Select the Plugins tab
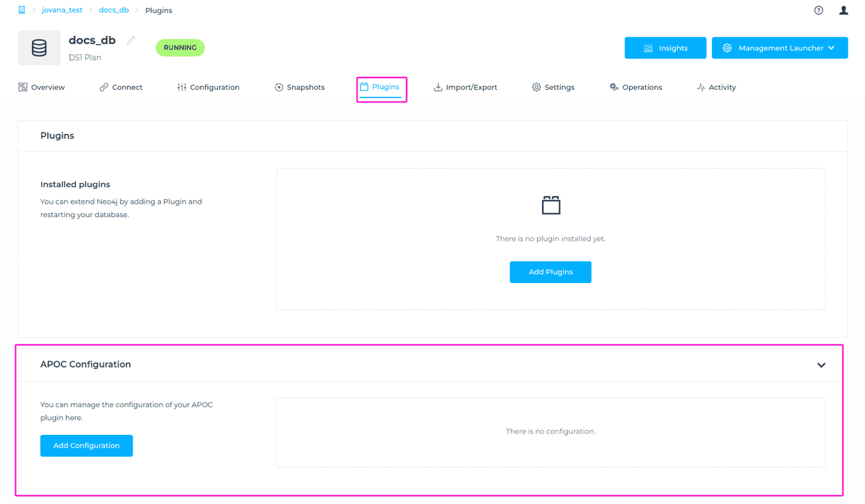Screen dimensions: 865x504 point(380,87)
